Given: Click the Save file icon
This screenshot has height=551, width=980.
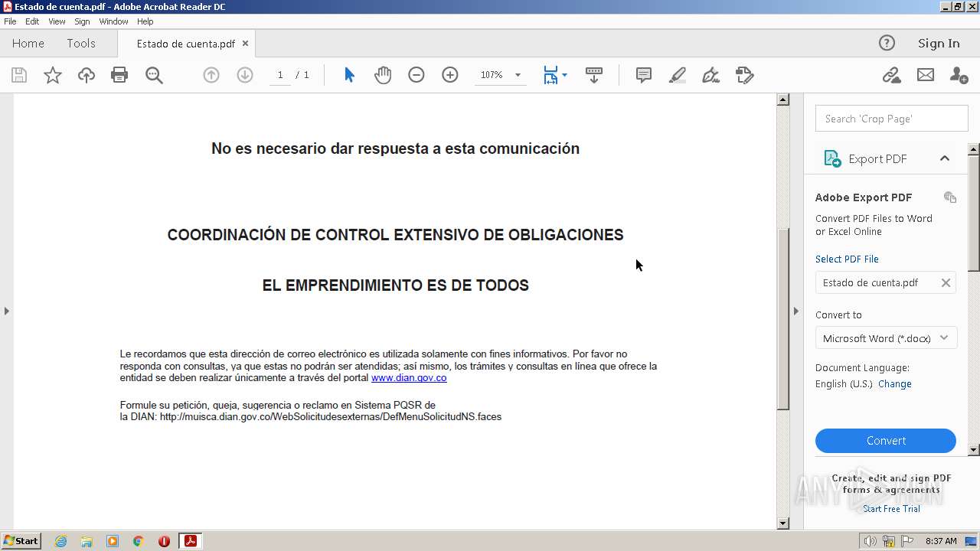Looking at the screenshot, I should (19, 75).
